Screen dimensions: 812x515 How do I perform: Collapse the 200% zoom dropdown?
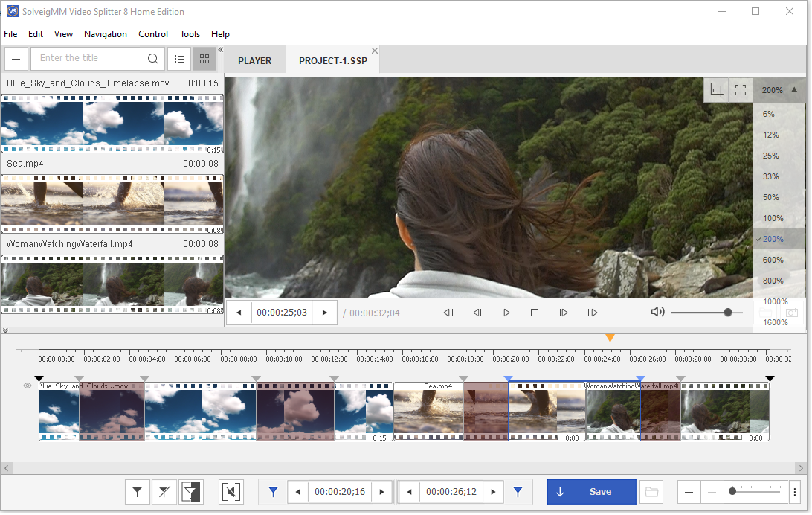click(779, 90)
